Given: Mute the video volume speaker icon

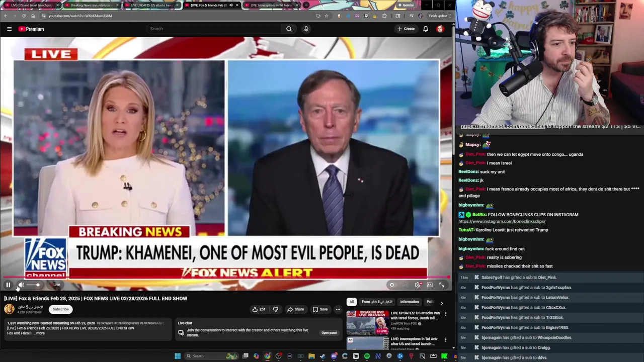Looking at the screenshot, I should click(x=21, y=285).
